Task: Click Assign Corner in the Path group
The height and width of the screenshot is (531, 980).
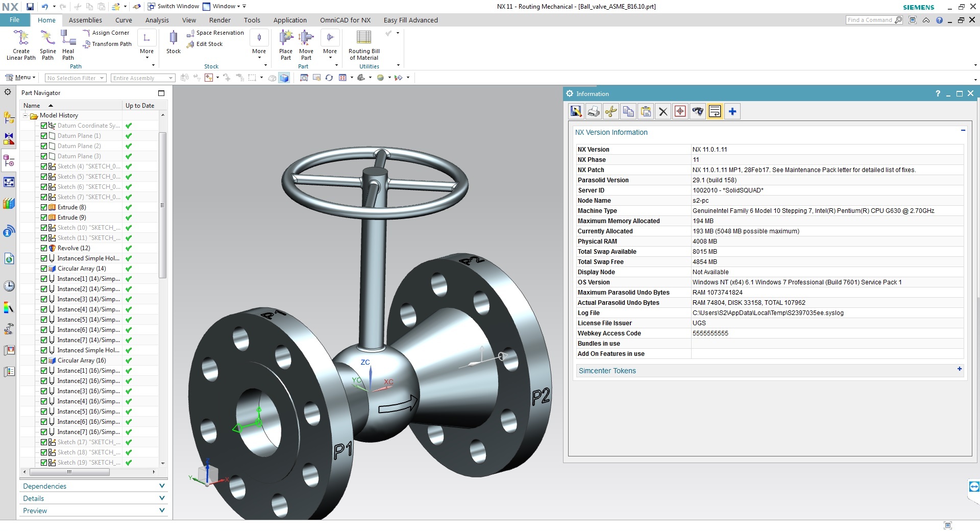Action: click(x=106, y=33)
